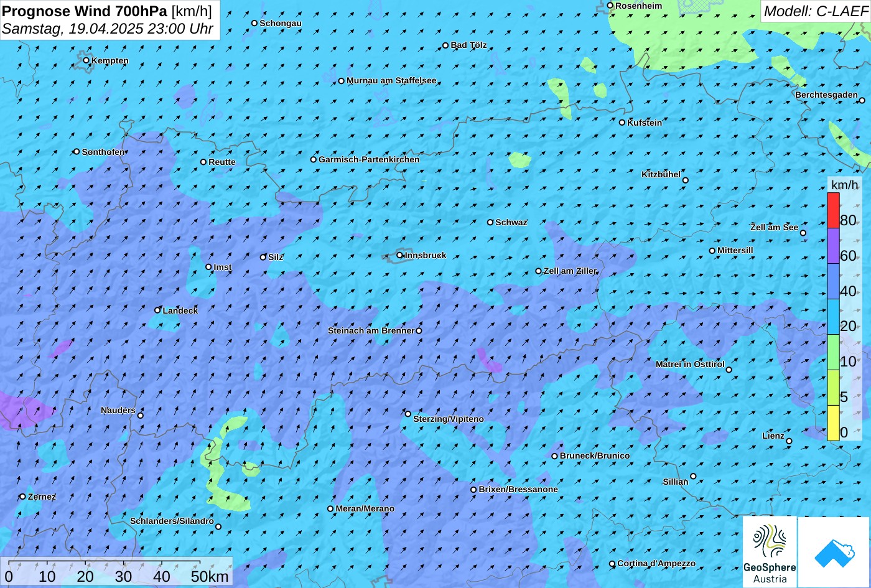Screen dimensions: 871x588
Task: Click the Bruneck/Brunico marker
Action: tap(554, 456)
